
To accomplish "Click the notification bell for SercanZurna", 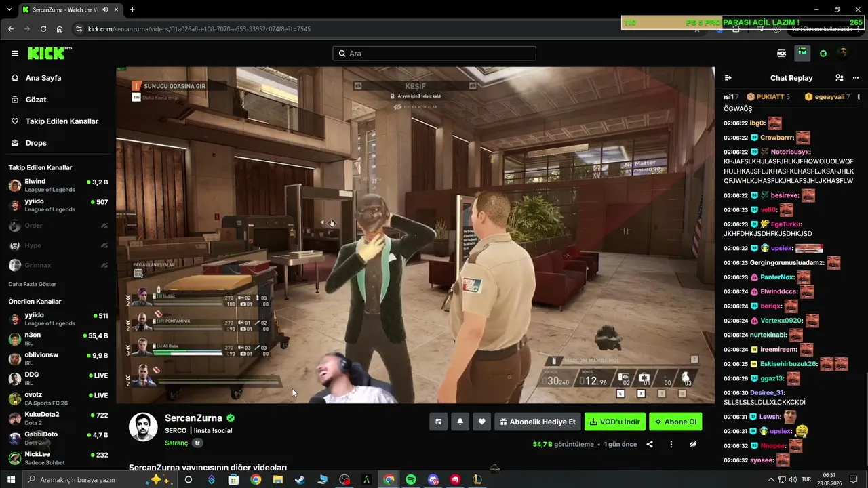I will [460, 422].
